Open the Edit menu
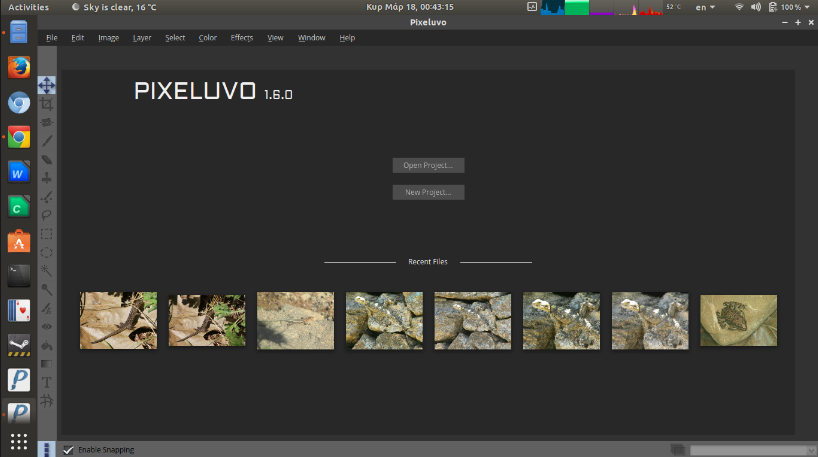This screenshot has width=818, height=457. pyautogui.click(x=78, y=38)
